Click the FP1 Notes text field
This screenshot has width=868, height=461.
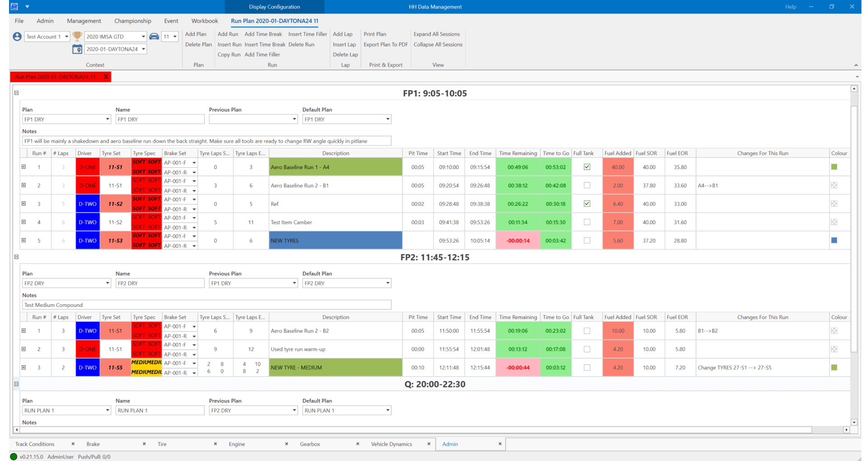tap(207, 141)
